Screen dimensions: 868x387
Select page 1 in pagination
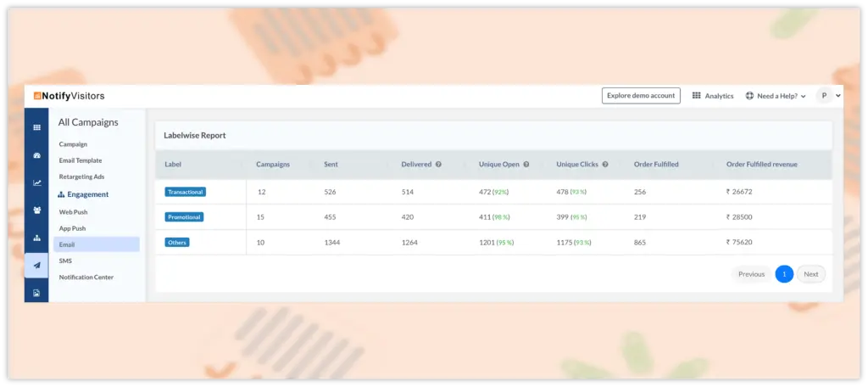[x=784, y=274]
